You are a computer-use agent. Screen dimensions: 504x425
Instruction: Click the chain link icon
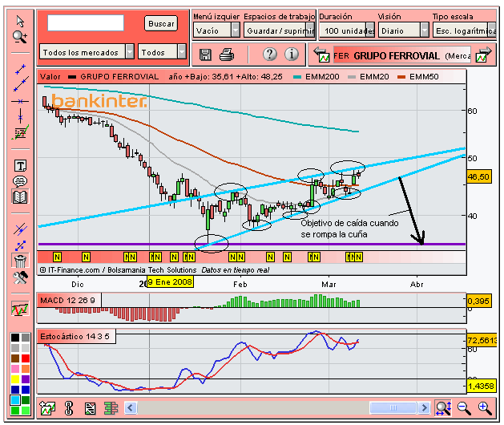(x=68, y=408)
